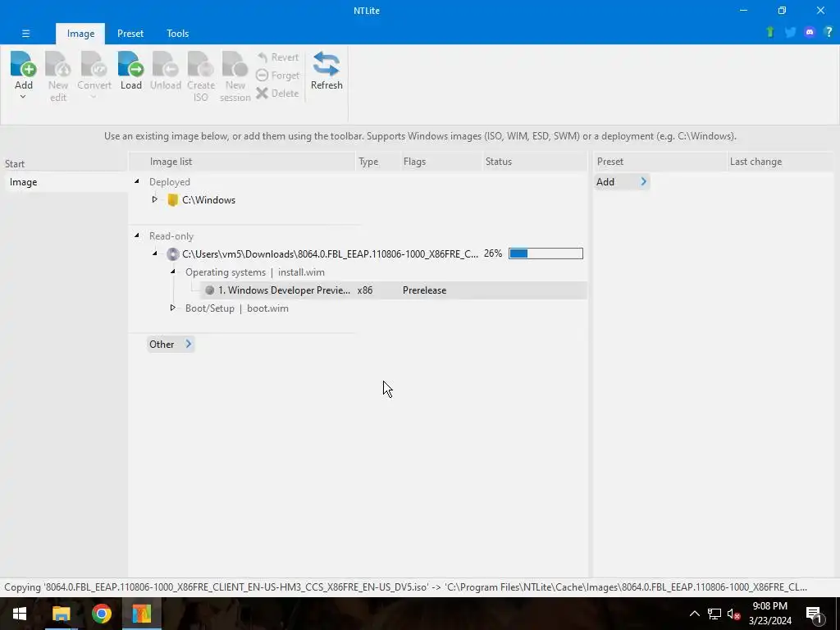Open the notification center icon
This screenshot has height=630, width=840.
click(x=815, y=614)
